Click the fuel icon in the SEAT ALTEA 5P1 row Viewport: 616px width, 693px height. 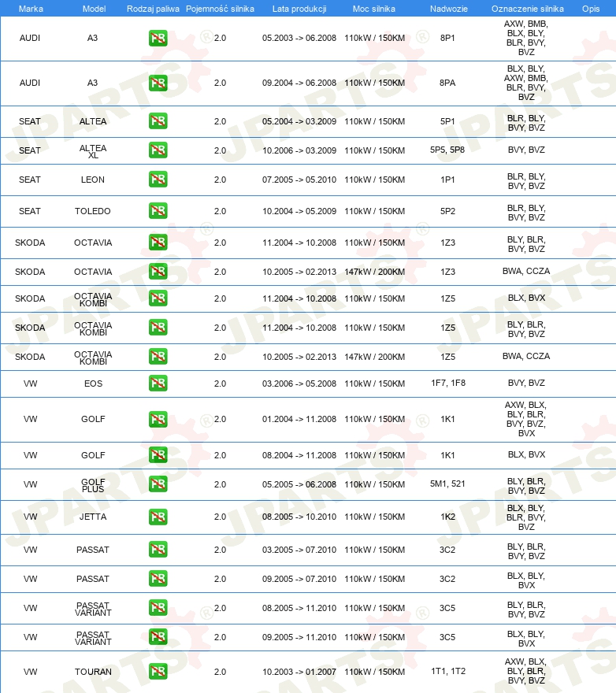click(x=158, y=121)
